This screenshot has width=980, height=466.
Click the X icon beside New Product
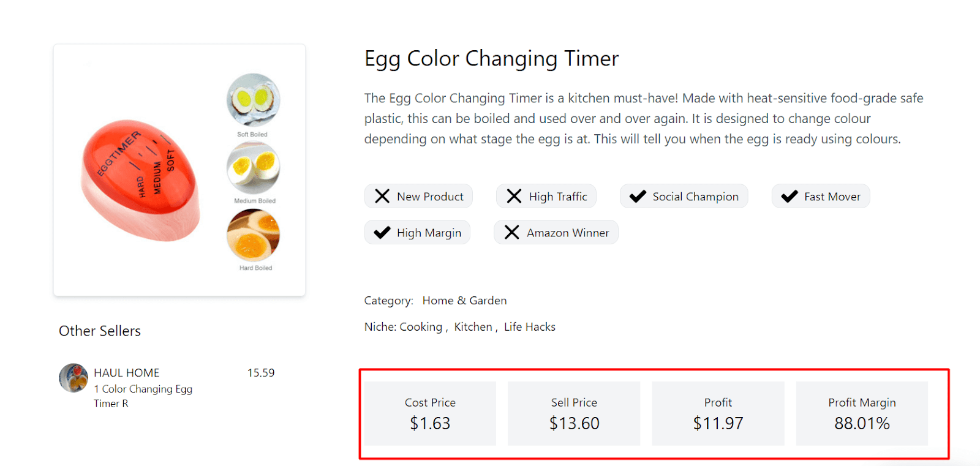[382, 196]
